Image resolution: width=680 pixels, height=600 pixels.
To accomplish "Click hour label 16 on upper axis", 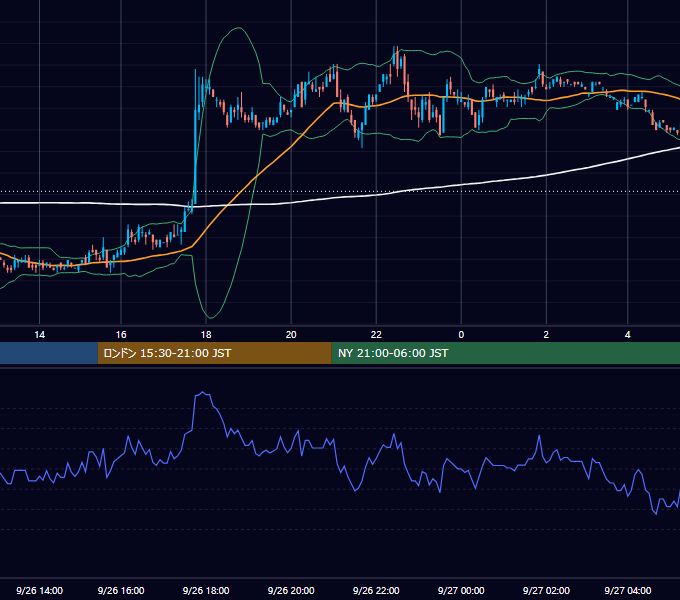I will pyautogui.click(x=121, y=335).
